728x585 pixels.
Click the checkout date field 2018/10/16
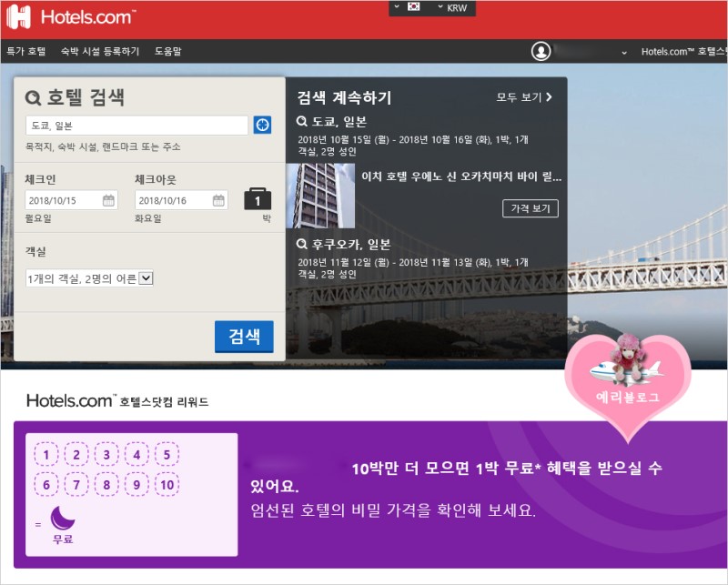click(x=181, y=200)
